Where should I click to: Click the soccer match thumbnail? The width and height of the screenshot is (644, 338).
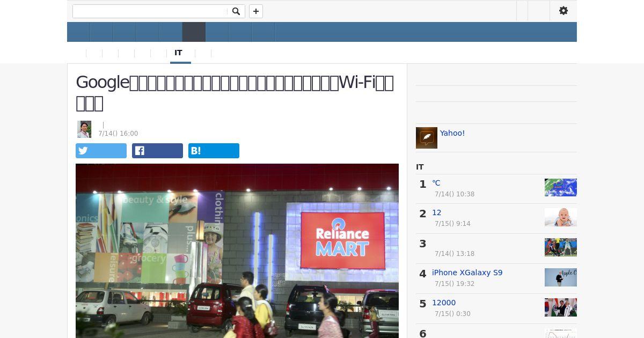(561, 247)
